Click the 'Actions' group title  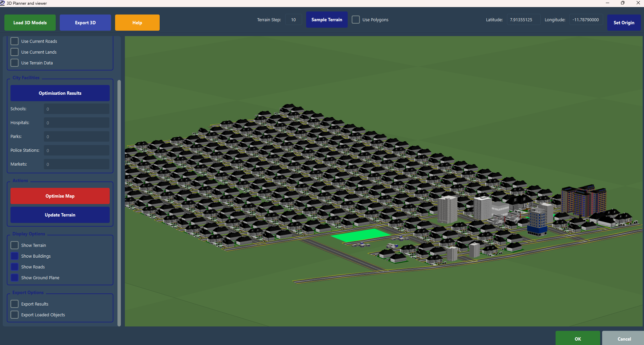(x=20, y=180)
